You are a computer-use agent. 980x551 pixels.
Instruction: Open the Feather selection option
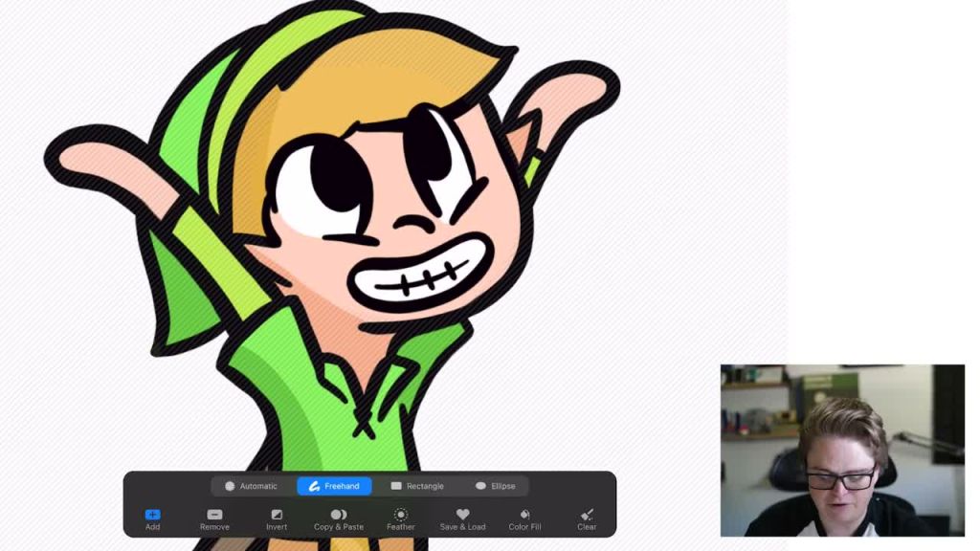[401, 519]
